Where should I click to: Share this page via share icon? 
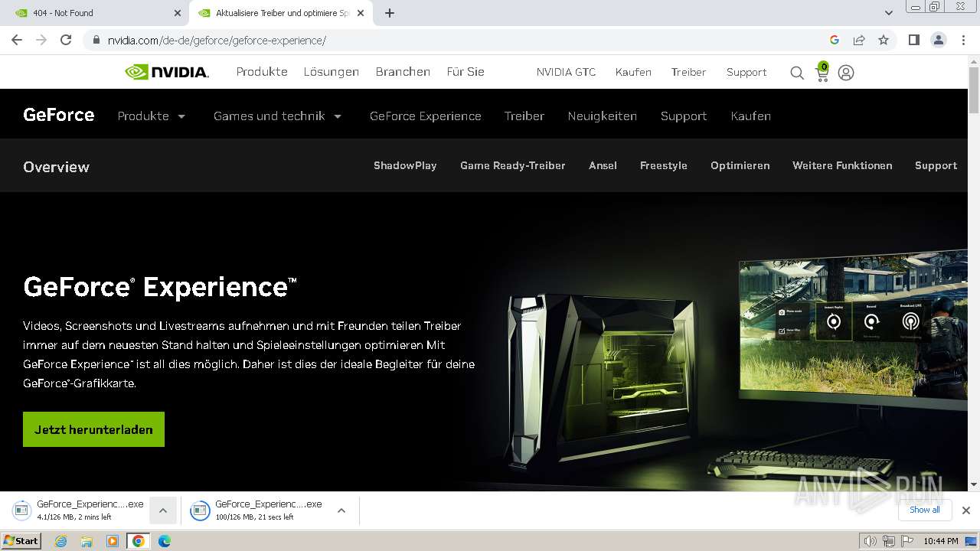pyautogui.click(x=859, y=40)
